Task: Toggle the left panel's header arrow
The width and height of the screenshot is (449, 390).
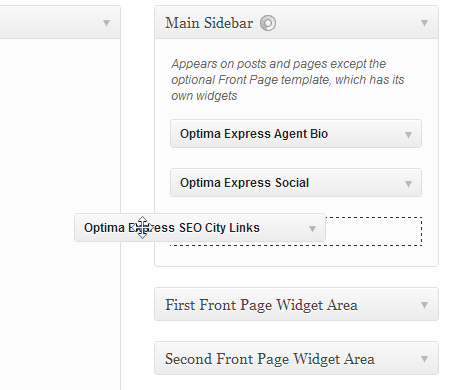Action: 106,23
